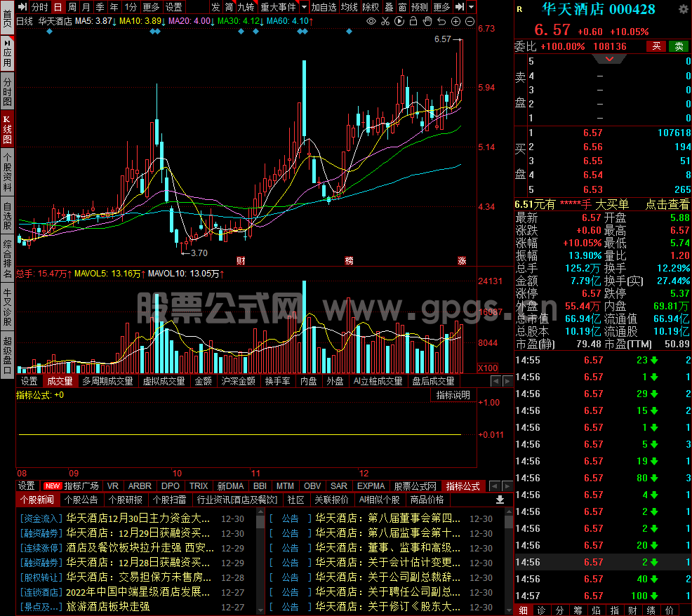Open 应用 in left sidebar

[x=8, y=54]
